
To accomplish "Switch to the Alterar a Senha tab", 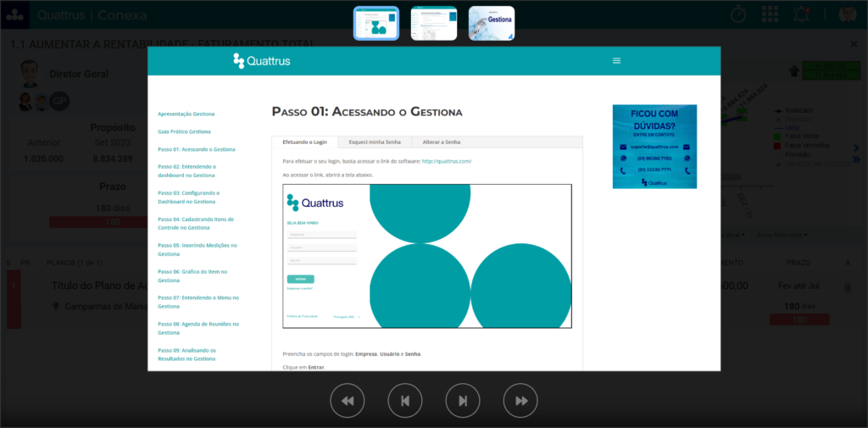I will [x=442, y=142].
